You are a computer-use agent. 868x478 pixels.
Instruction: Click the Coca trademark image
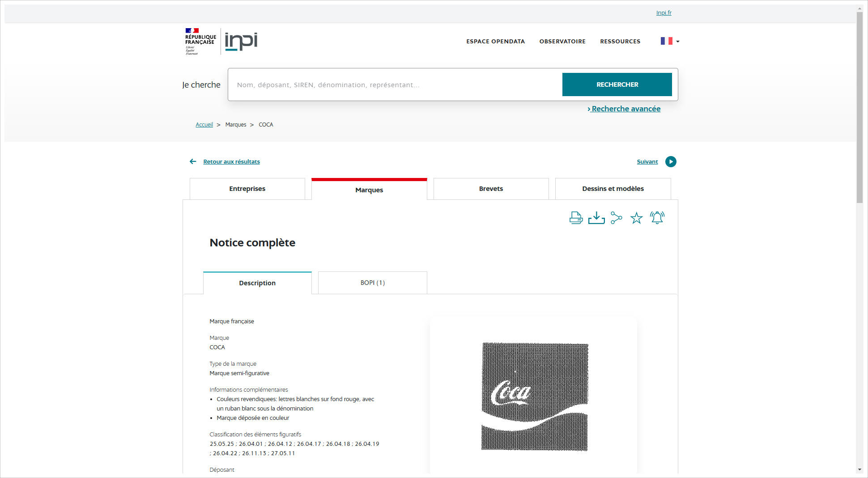click(x=535, y=397)
